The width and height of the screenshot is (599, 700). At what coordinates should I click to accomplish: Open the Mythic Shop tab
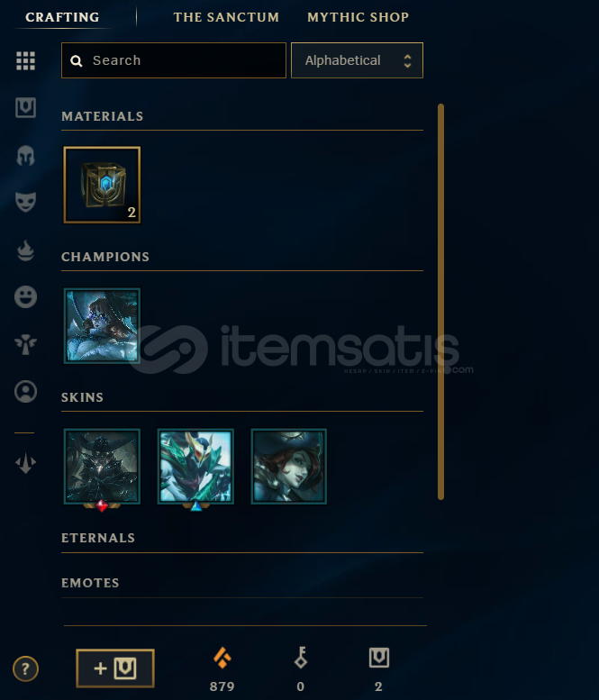pyautogui.click(x=358, y=17)
